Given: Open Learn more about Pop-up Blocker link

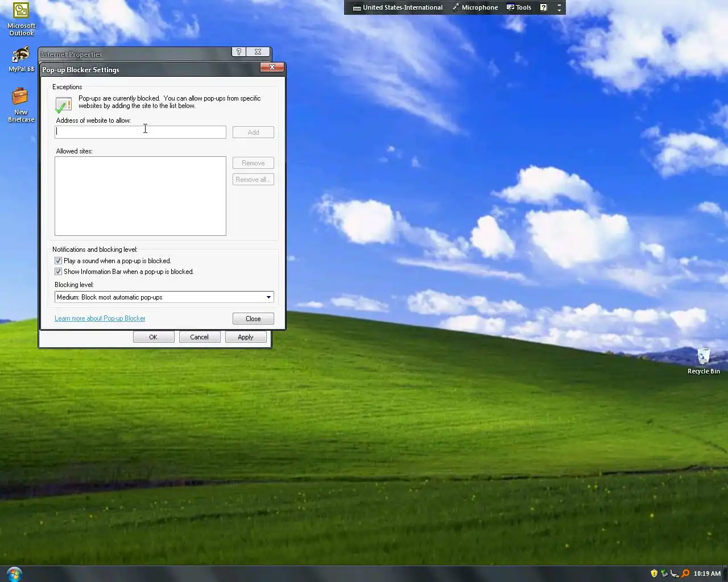Looking at the screenshot, I should coord(100,318).
